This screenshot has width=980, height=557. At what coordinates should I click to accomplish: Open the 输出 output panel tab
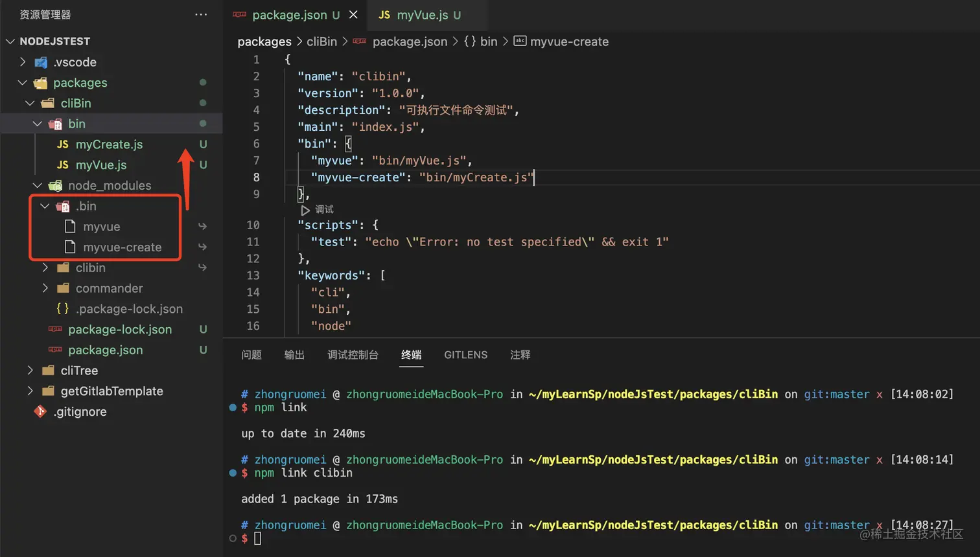pyautogui.click(x=294, y=355)
